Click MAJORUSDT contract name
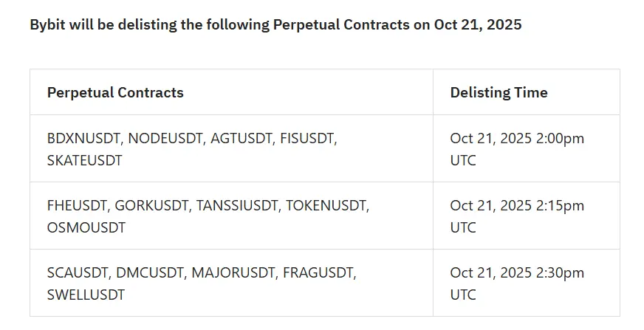This screenshot has width=644, height=330. pyautogui.click(x=233, y=272)
